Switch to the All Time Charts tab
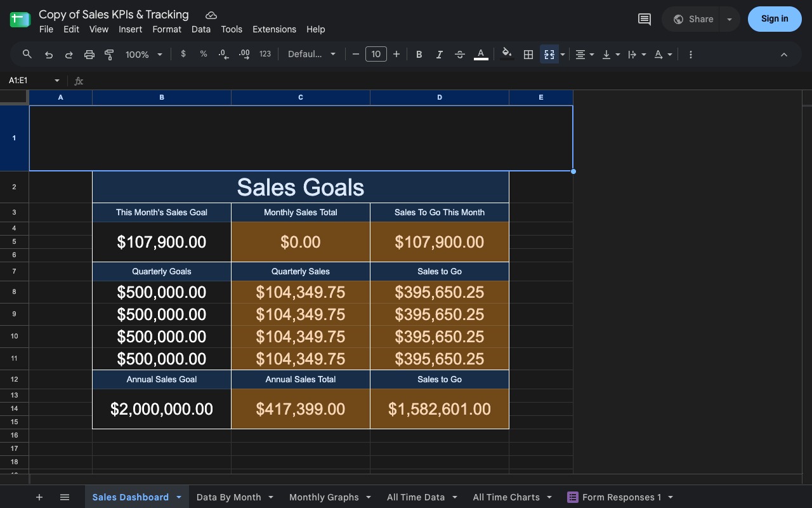 (x=506, y=497)
